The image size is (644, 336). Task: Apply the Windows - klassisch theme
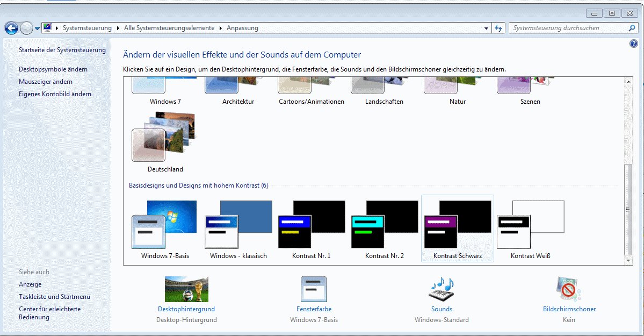(x=238, y=230)
